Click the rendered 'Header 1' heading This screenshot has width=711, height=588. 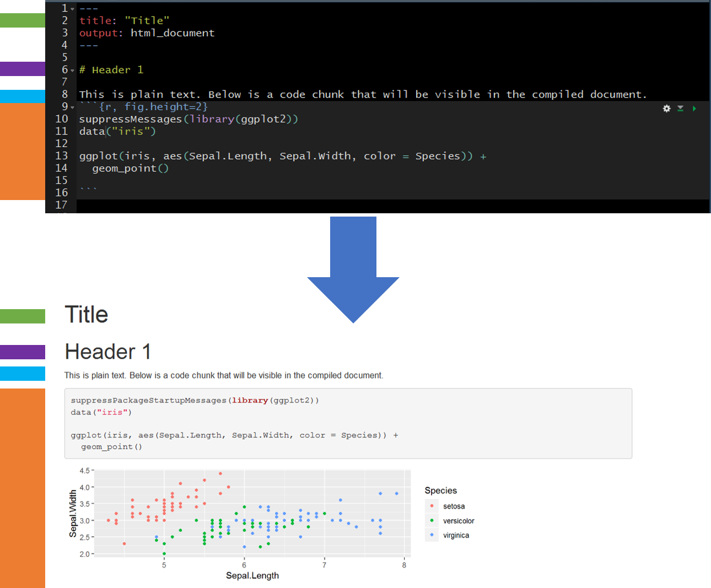pyautogui.click(x=108, y=352)
